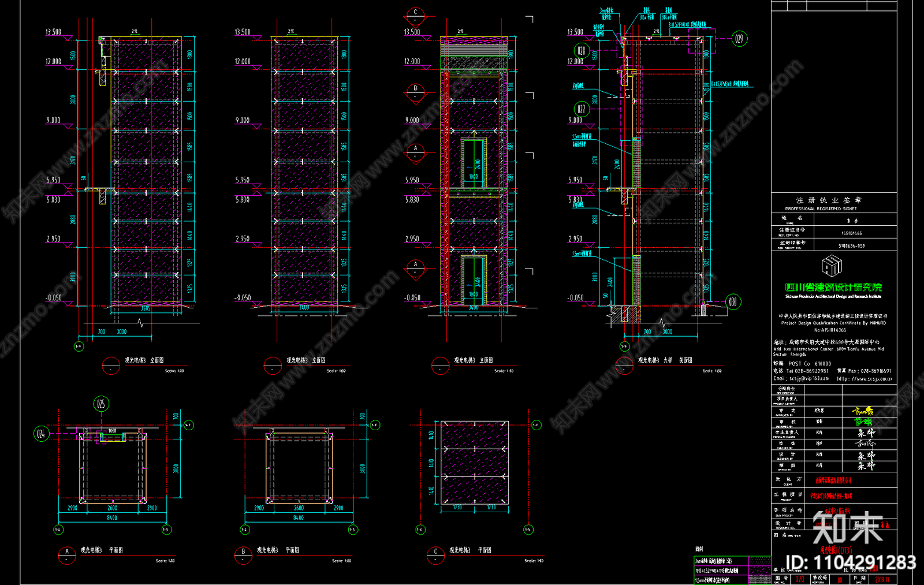This screenshot has width=924, height=585.
Task: Select grid axis bubble 1-9 under first elevation
Action: pyautogui.click(x=79, y=346)
